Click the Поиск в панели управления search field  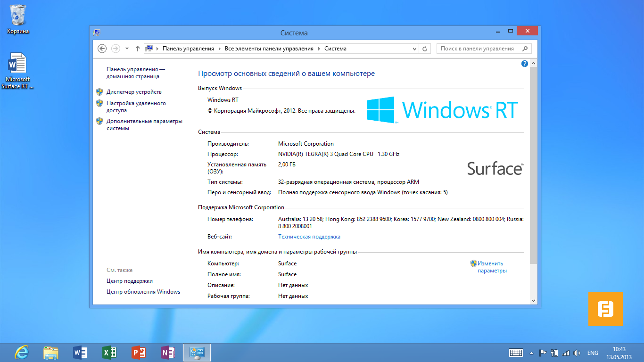click(480, 49)
